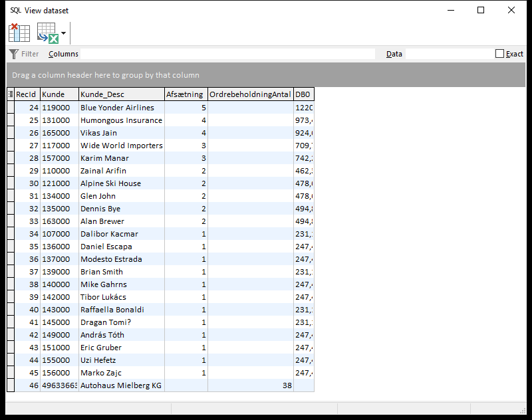Click the OrdrebeholdningAntal value 38

pyautogui.click(x=251, y=385)
